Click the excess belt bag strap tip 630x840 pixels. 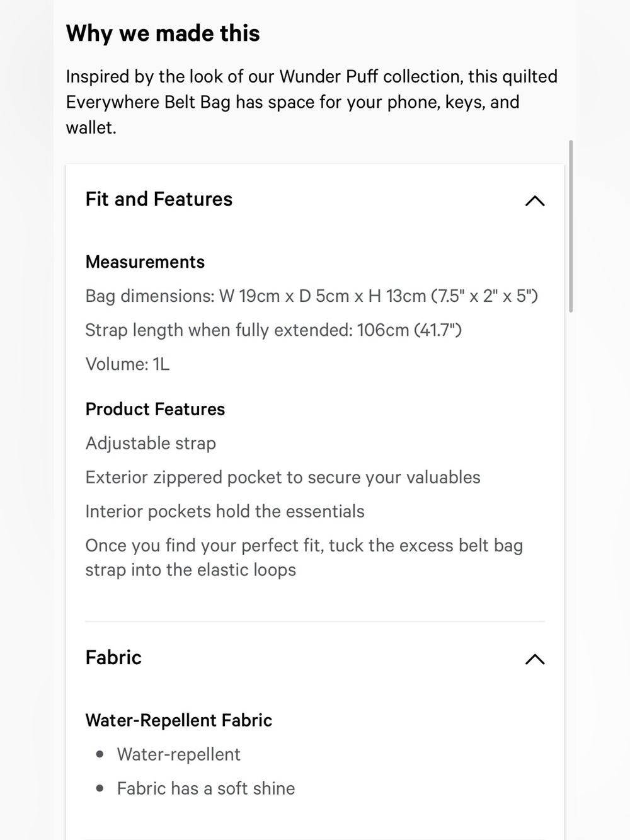pyautogui.click(x=304, y=558)
